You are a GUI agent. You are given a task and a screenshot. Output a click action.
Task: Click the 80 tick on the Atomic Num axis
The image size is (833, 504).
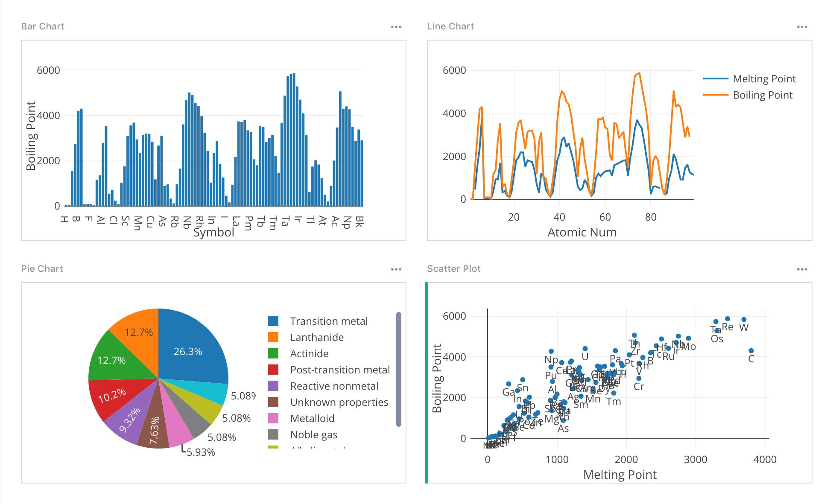(x=651, y=217)
